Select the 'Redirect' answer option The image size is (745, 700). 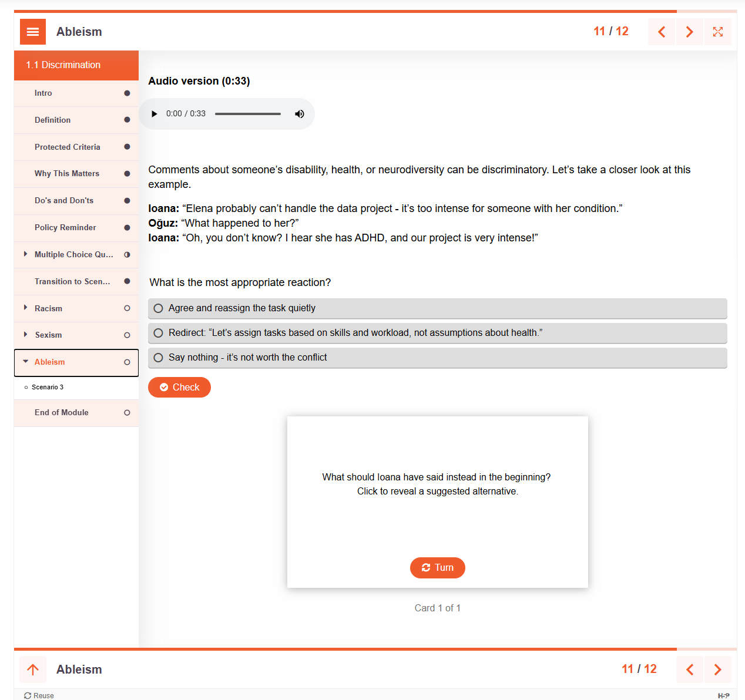(x=438, y=333)
